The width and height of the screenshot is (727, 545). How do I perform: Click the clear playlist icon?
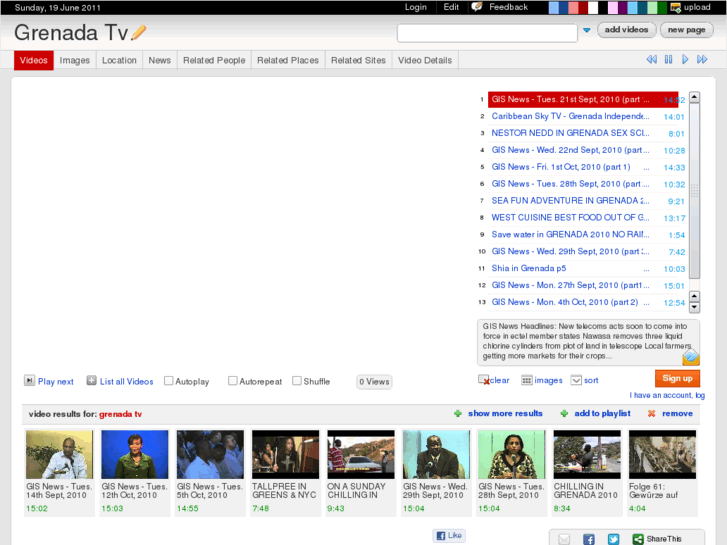point(484,380)
